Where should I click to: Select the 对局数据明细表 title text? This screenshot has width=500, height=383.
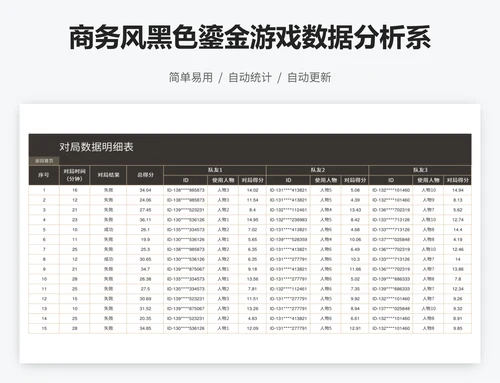point(96,147)
